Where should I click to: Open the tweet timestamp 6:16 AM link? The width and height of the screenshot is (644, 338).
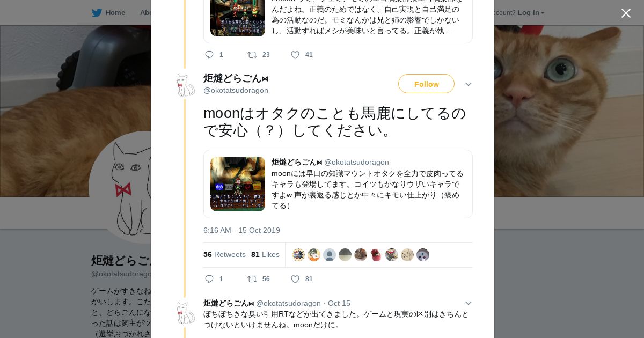point(241,230)
